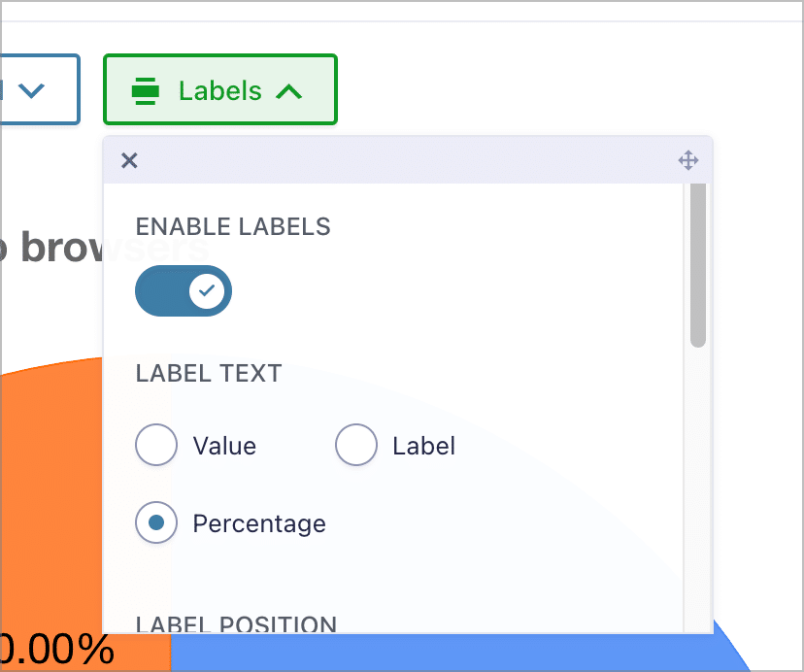Click the chart title text 'browsers'
Viewport: 804px width, 672px height.
pos(115,248)
